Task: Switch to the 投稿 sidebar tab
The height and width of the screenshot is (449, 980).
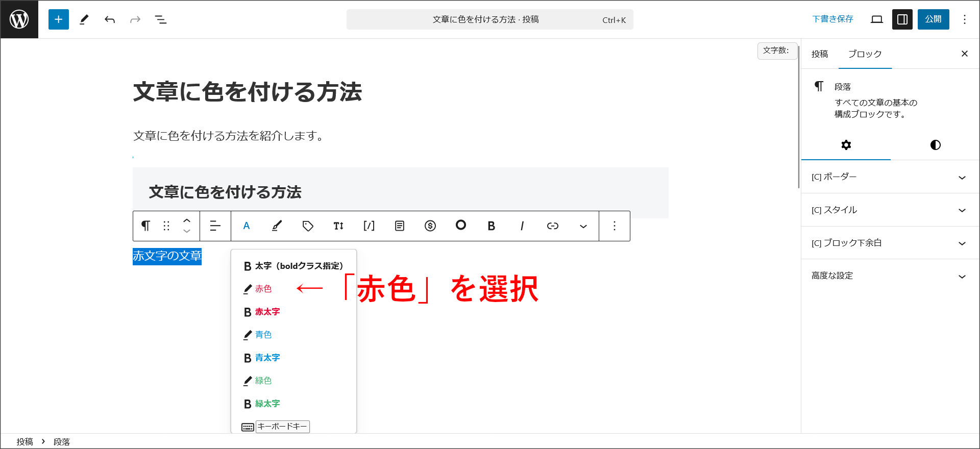Action: (x=820, y=54)
